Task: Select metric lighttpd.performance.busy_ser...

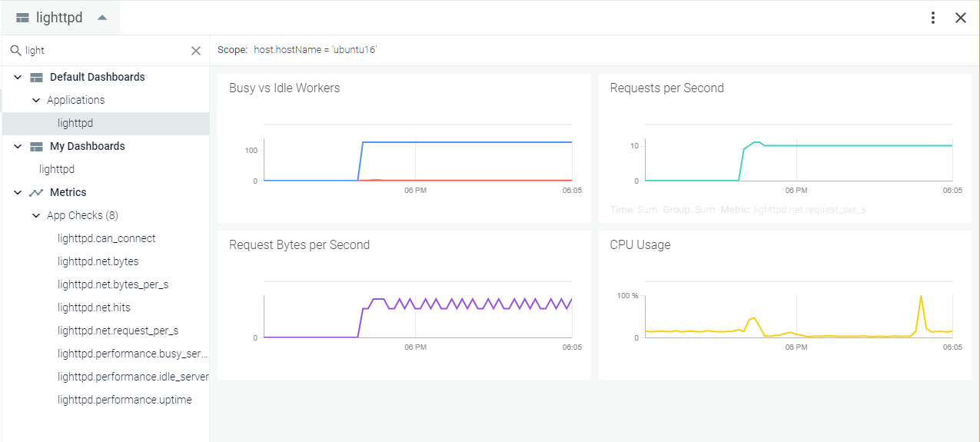Action: point(133,354)
